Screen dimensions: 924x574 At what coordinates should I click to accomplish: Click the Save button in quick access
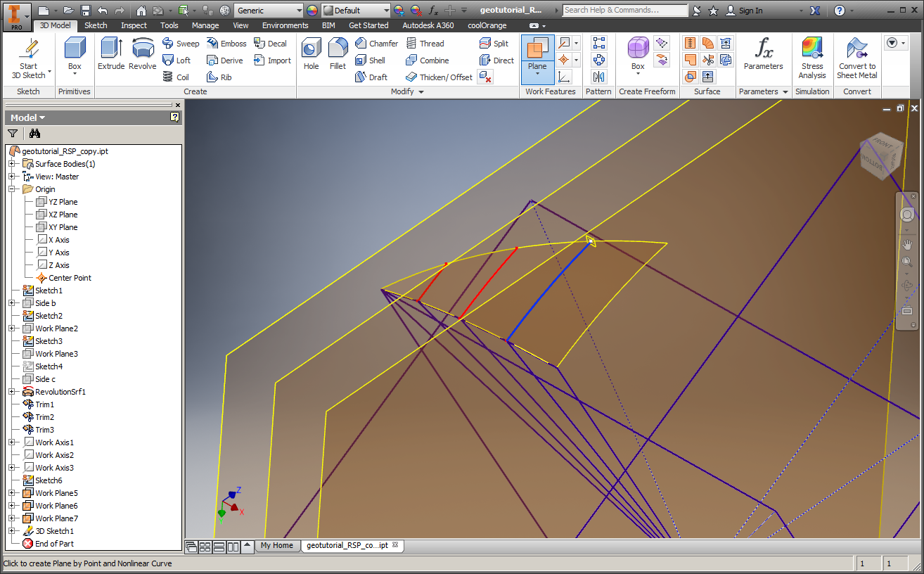(x=86, y=11)
